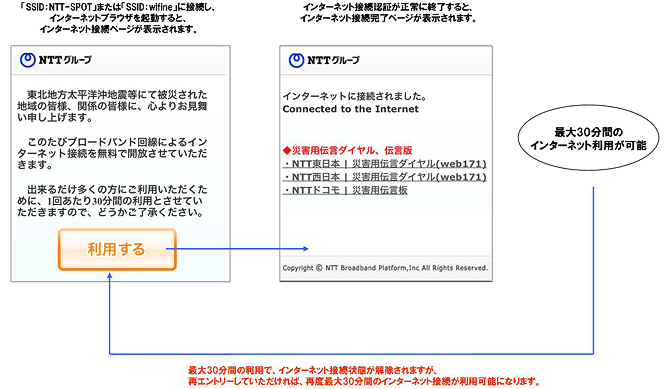Click the copyright NTT Broadband Platform footer text

point(385,268)
